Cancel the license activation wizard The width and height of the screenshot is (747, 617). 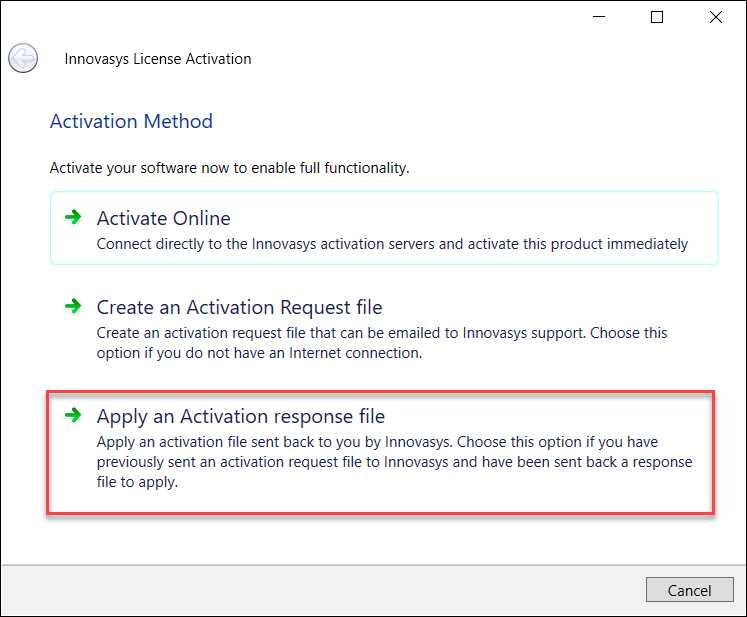pyautogui.click(x=689, y=590)
